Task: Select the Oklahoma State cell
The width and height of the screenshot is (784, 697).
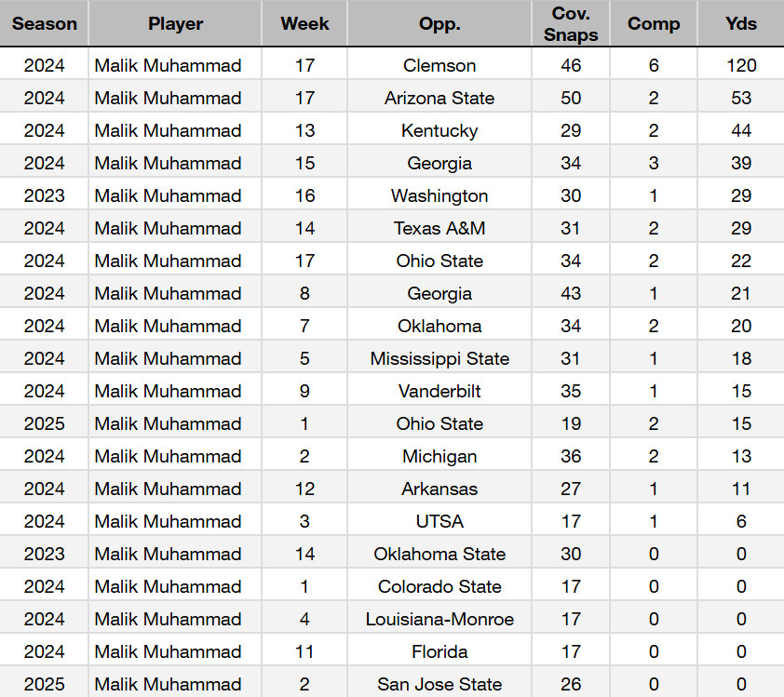Action: click(x=439, y=554)
